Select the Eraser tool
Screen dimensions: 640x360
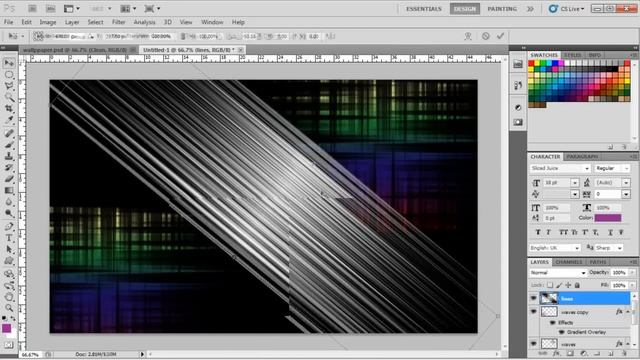click(9, 179)
